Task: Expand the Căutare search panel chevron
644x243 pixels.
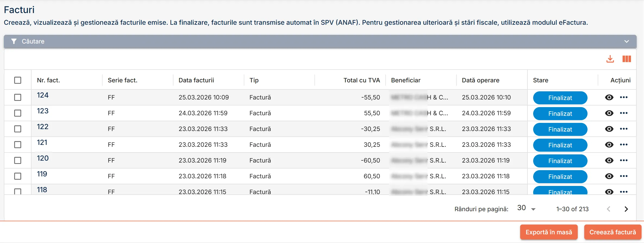Action: [627, 41]
